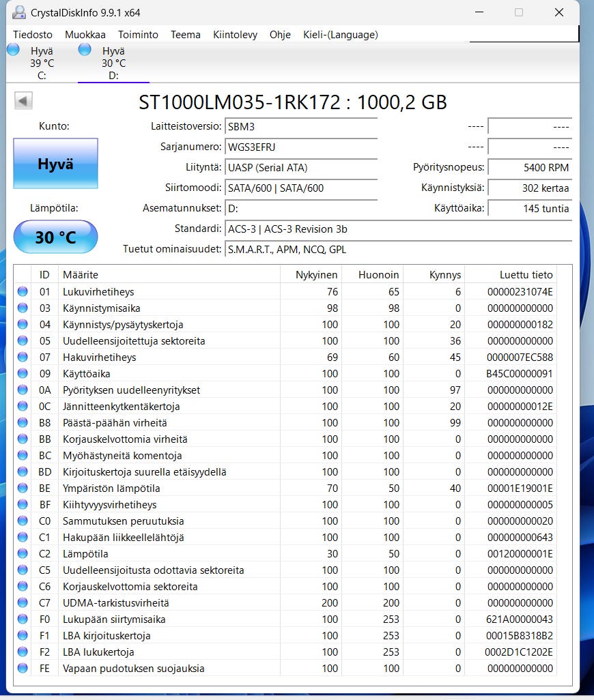Click the 30 °C temperature button
Screen dimensions: 594x700
[55, 237]
